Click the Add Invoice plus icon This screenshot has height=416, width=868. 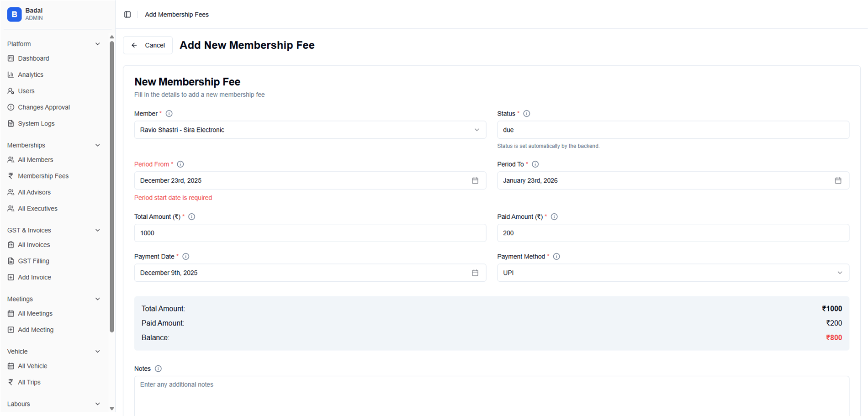(x=11, y=278)
